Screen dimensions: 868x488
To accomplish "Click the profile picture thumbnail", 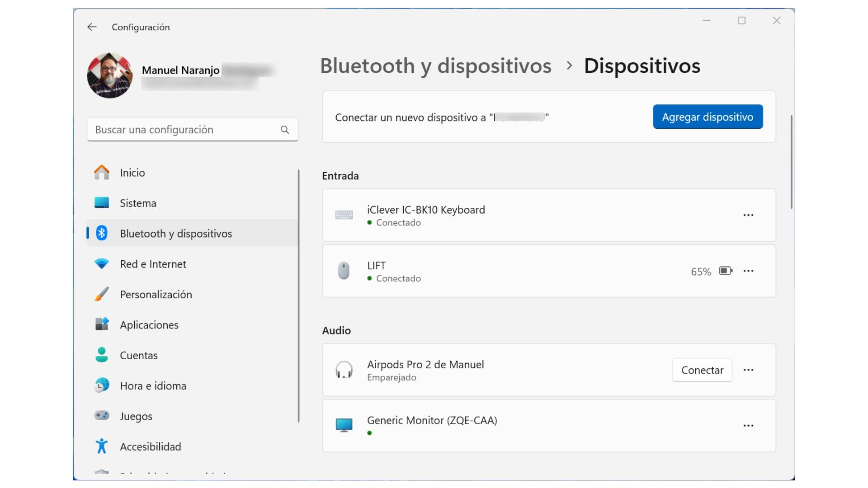I will 110,75.
